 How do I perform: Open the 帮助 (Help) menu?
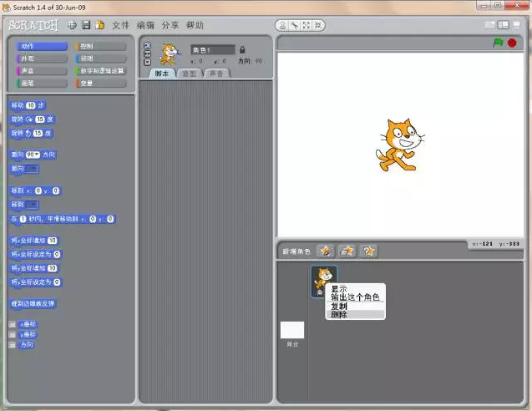coord(195,25)
